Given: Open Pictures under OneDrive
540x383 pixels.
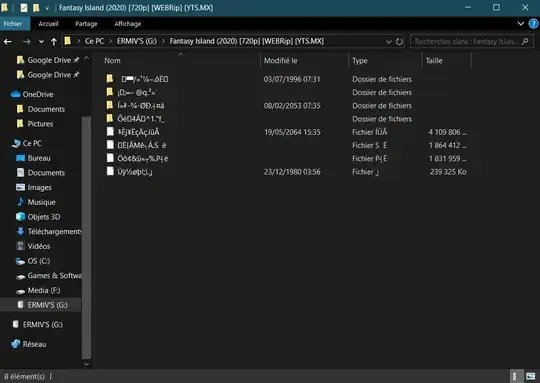Looking at the screenshot, I should [40, 124].
